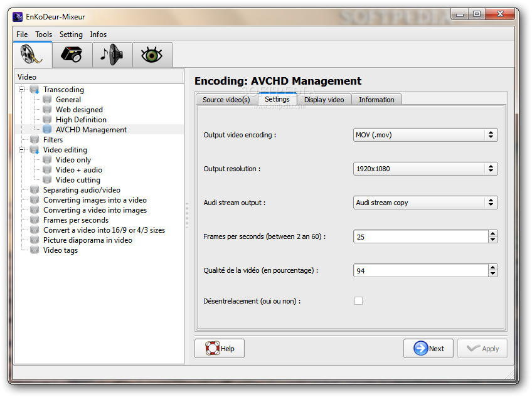Screen dimensions: 532x397
Task: Select Video tags in the tree
Action: click(x=60, y=250)
